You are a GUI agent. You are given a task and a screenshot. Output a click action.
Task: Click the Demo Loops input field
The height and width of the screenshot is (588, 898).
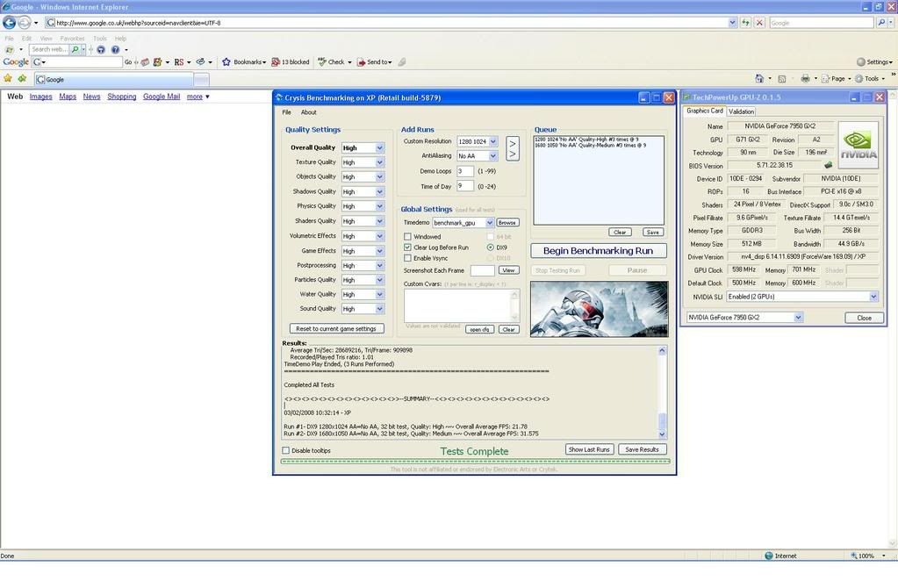pyautogui.click(x=465, y=171)
